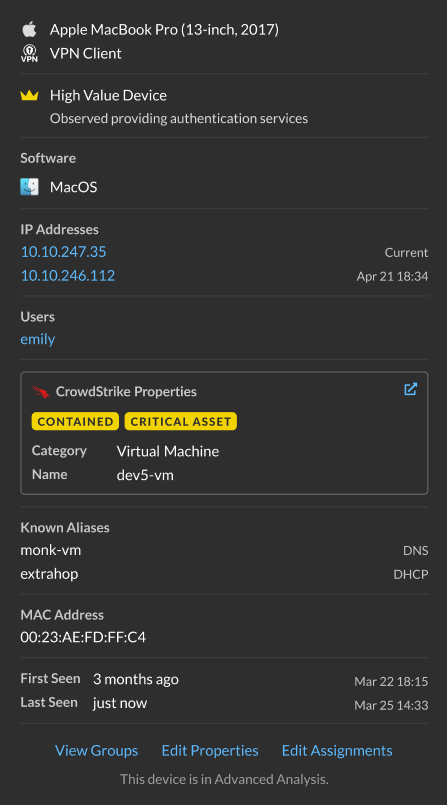The width and height of the screenshot is (447, 805).
Task: Open user emily
Action: [x=38, y=339]
